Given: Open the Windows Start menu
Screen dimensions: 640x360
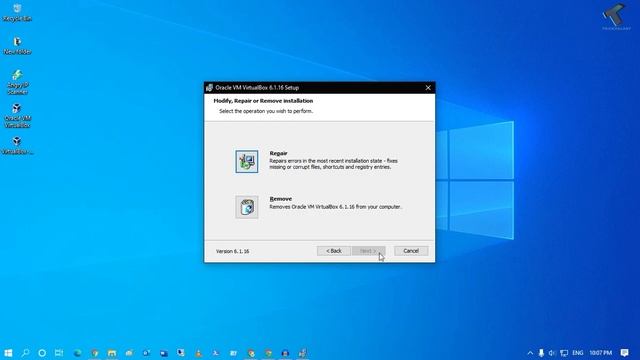Looking at the screenshot, I should click(x=8, y=353).
